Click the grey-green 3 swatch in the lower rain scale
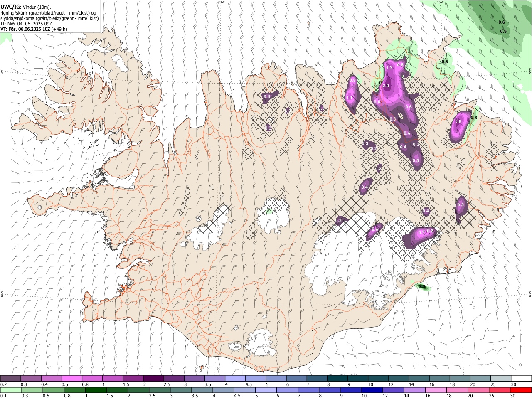The width and height of the screenshot is (532, 399). tap(181, 390)
